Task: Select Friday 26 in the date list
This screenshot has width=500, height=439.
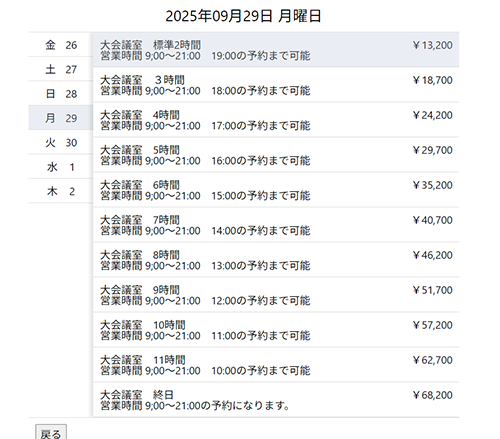Action: [61, 45]
